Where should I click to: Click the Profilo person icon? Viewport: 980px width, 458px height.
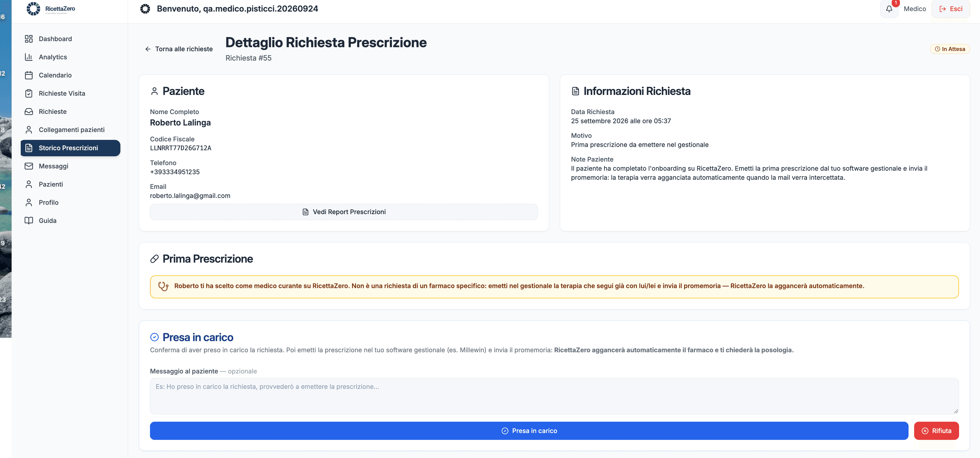tap(29, 202)
